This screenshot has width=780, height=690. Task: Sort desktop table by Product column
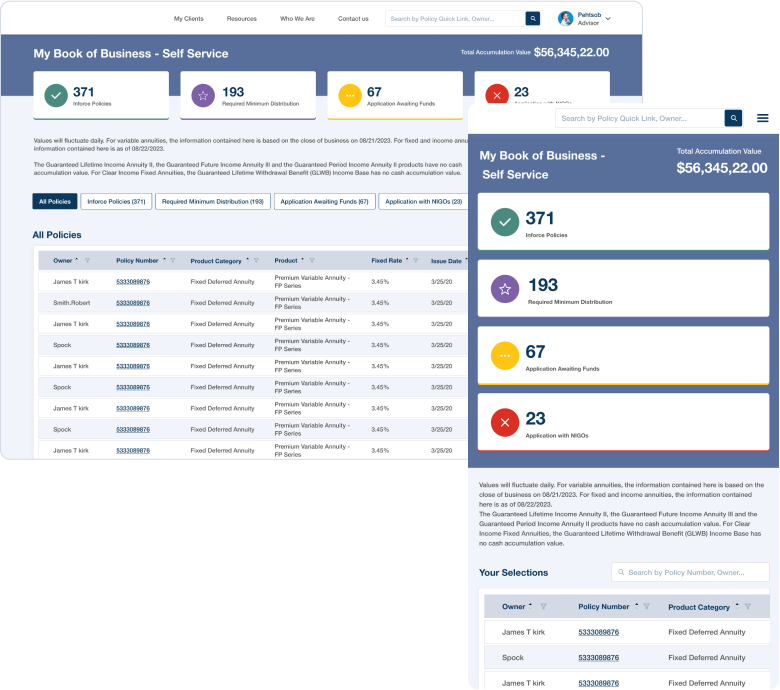coord(302,260)
